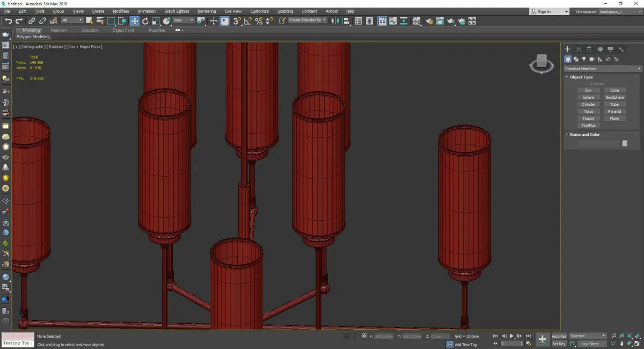Select the Move transform tool

pos(134,21)
